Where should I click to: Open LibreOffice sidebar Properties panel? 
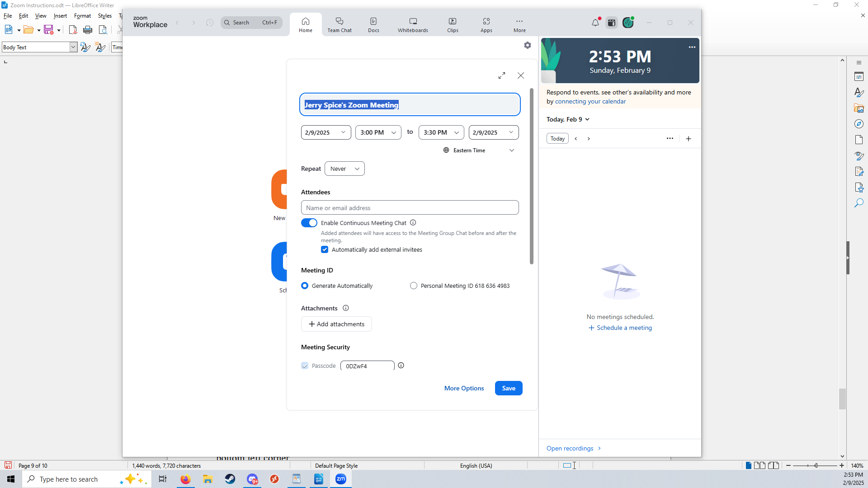coord(859,77)
